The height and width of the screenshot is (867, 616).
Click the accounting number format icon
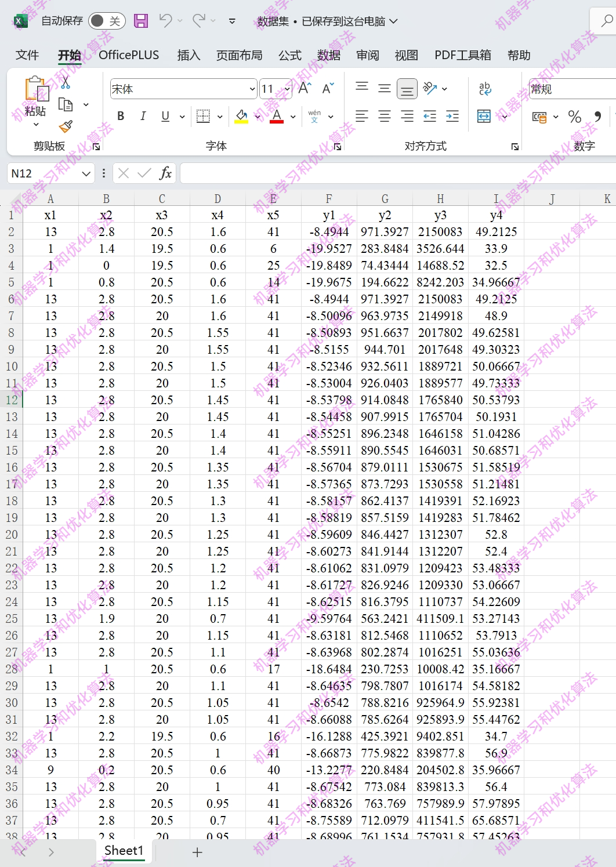[x=539, y=117]
